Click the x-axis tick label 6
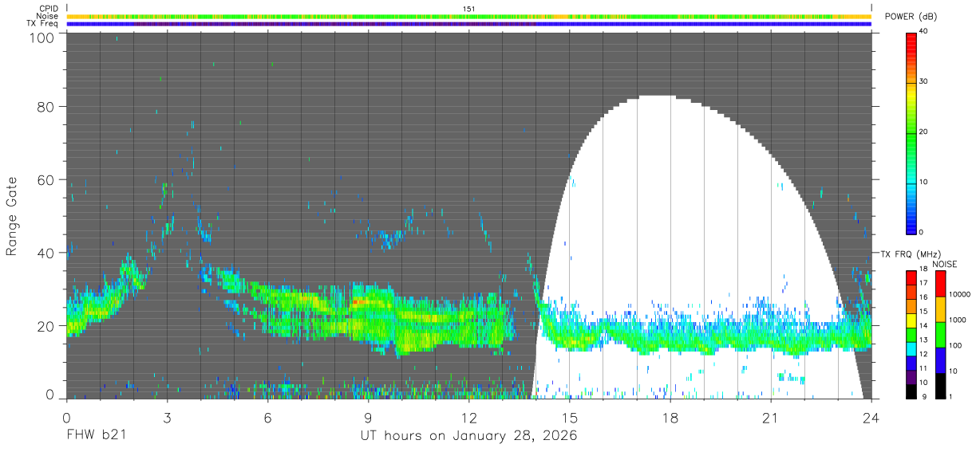 click(267, 417)
